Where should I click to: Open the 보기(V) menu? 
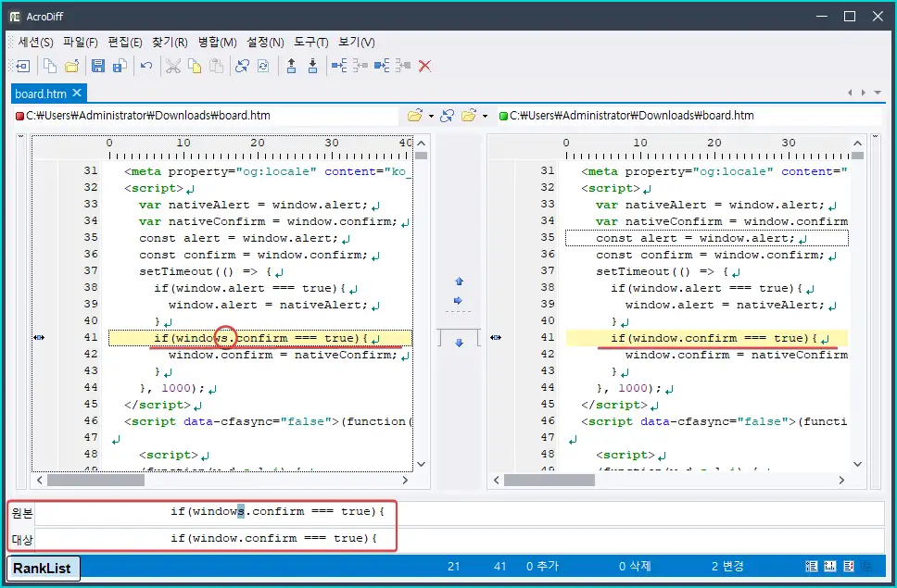[x=357, y=43]
